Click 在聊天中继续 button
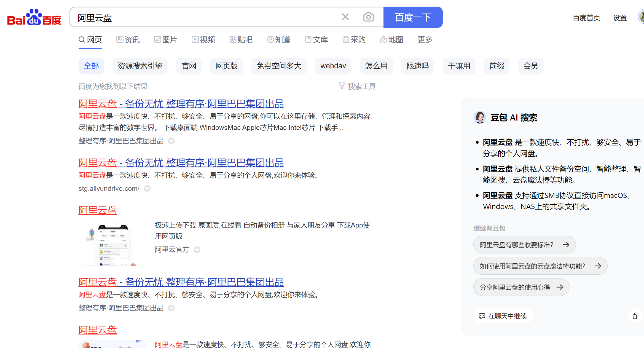 [503, 316]
